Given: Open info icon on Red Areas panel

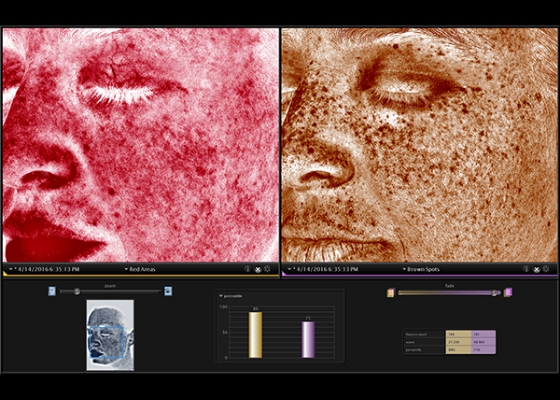Looking at the screenshot, I should point(247,269).
